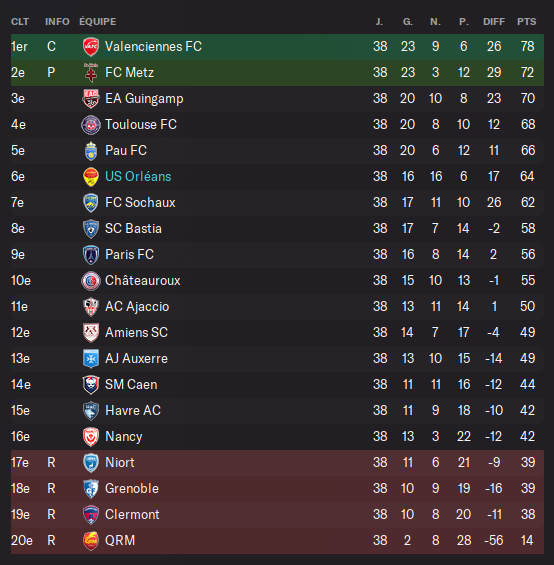Open the FC Sochaux team name
554x565 pixels.
click(x=140, y=203)
